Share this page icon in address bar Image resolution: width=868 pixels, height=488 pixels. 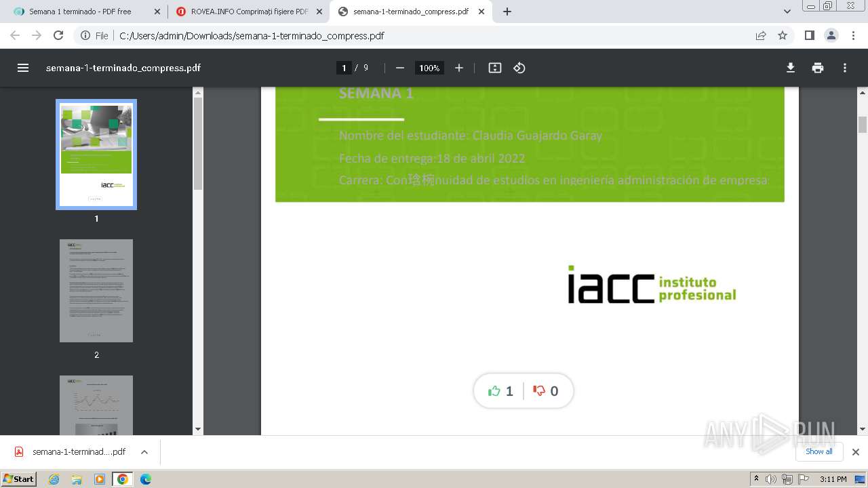pyautogui.click(x=761, y=35)
